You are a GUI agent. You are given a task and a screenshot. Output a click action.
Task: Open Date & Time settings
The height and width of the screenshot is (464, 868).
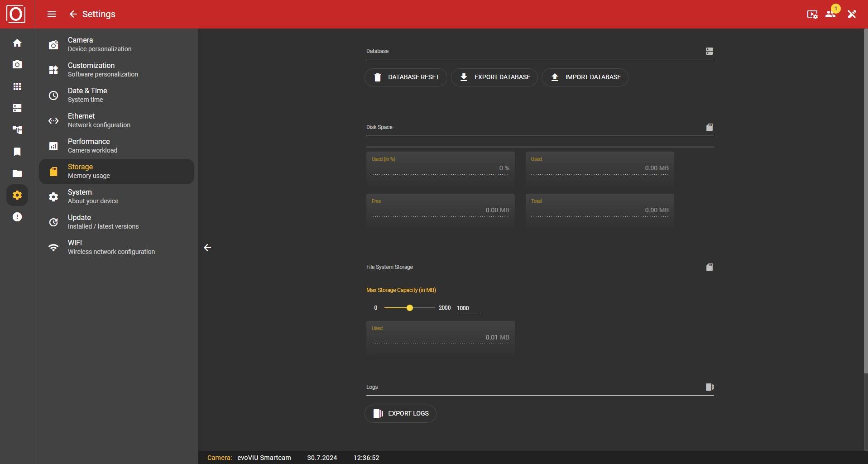(116, 95)
